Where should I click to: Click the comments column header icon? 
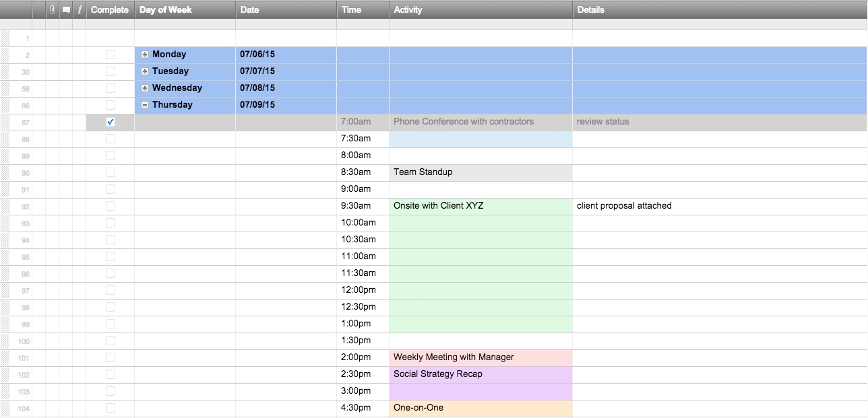(x=65, y=9)
